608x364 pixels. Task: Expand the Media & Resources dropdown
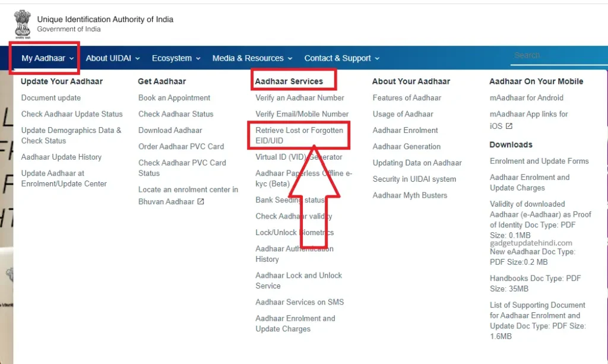pos(248,58)
